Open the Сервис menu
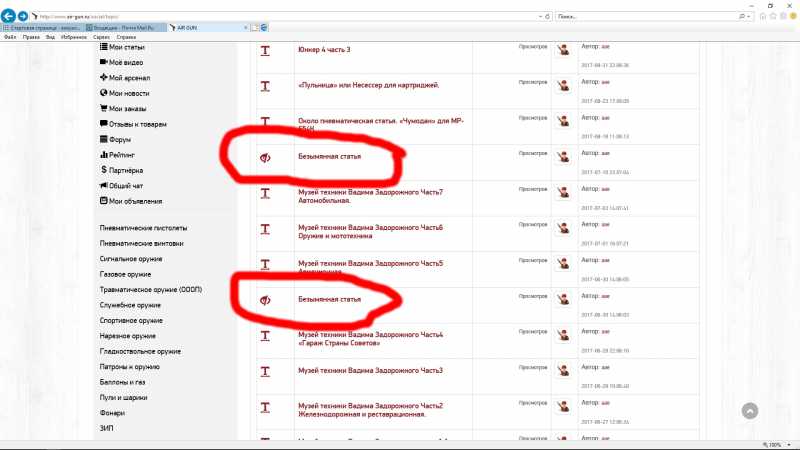Viewport: 800px width, 450px height. click(101, 37)
